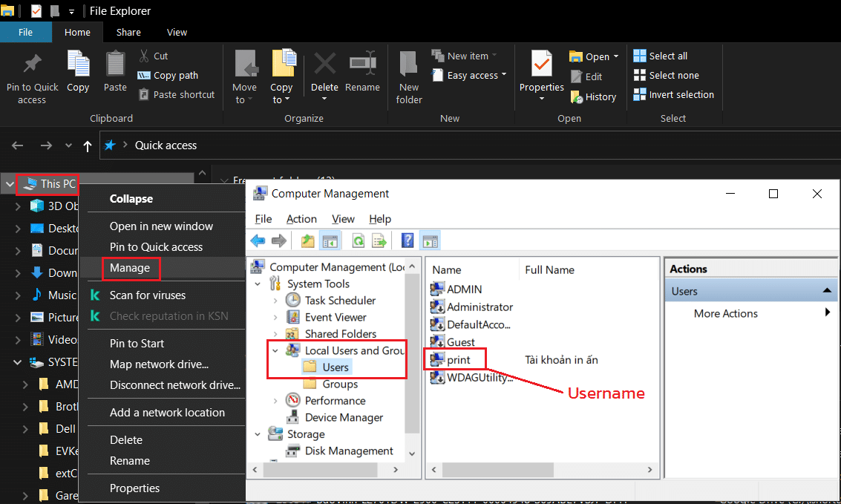Collapse the Local Users and Groups node

(x=275, y=351)
